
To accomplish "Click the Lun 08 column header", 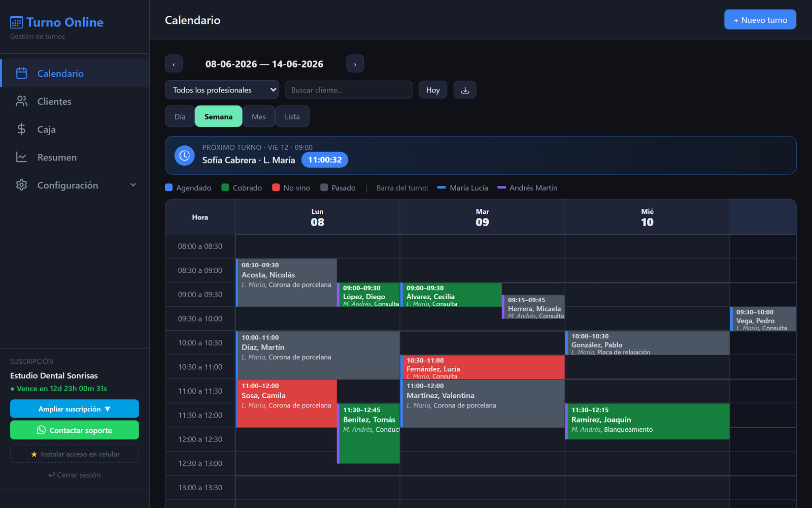I will [317, 217].
